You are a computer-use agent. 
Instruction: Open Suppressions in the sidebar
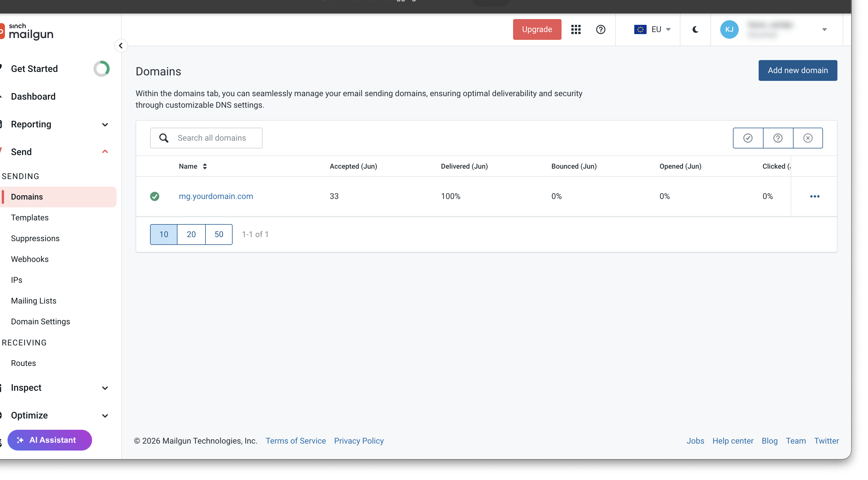[x=35, y=239]
